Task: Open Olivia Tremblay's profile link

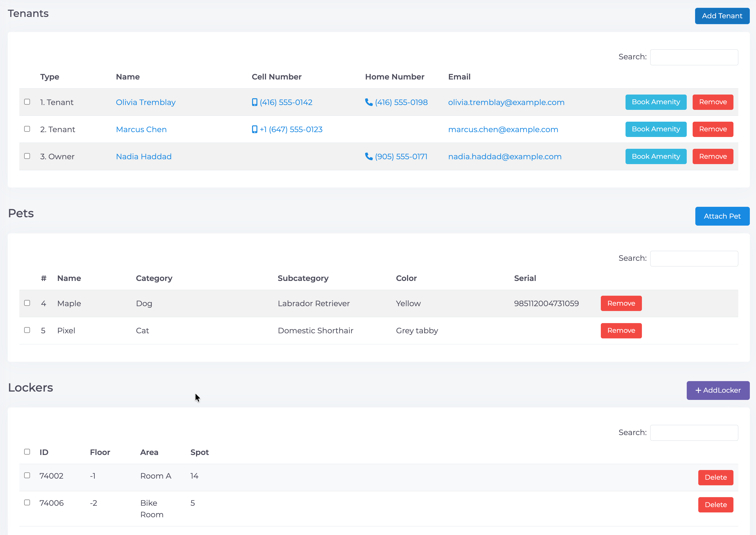Action: (x=146, y=102)
